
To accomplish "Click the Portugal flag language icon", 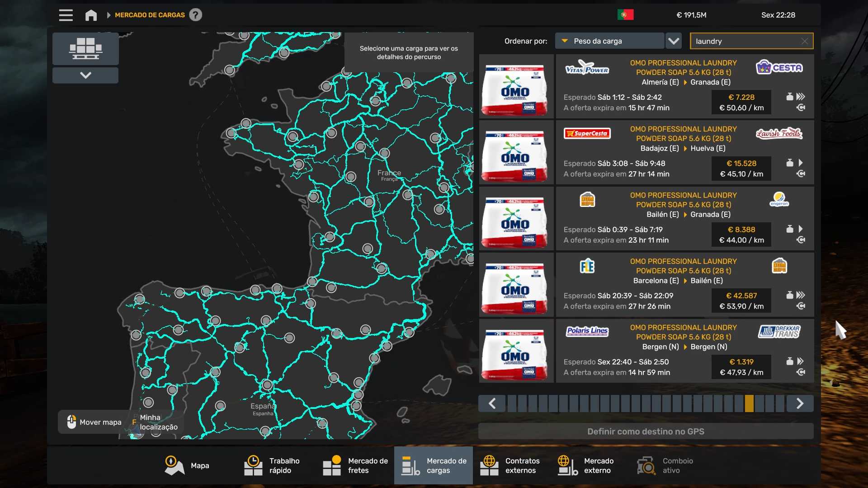I will (625, 15).
